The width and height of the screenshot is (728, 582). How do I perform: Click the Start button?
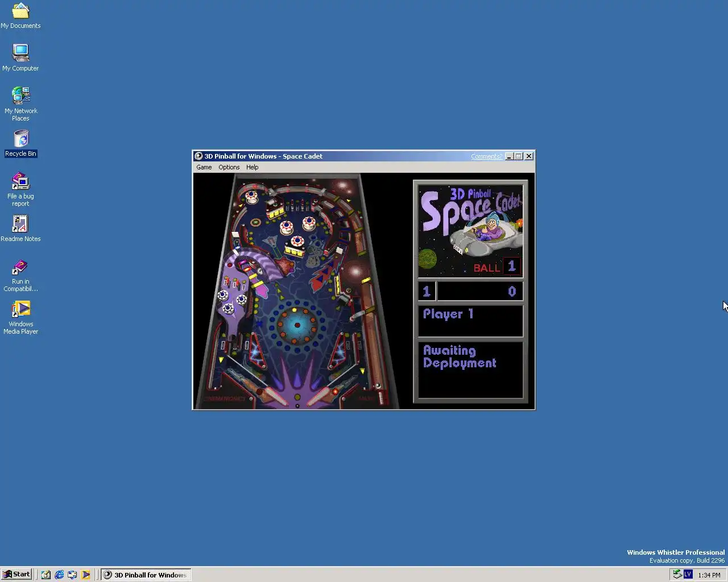[x=16, y=574]
